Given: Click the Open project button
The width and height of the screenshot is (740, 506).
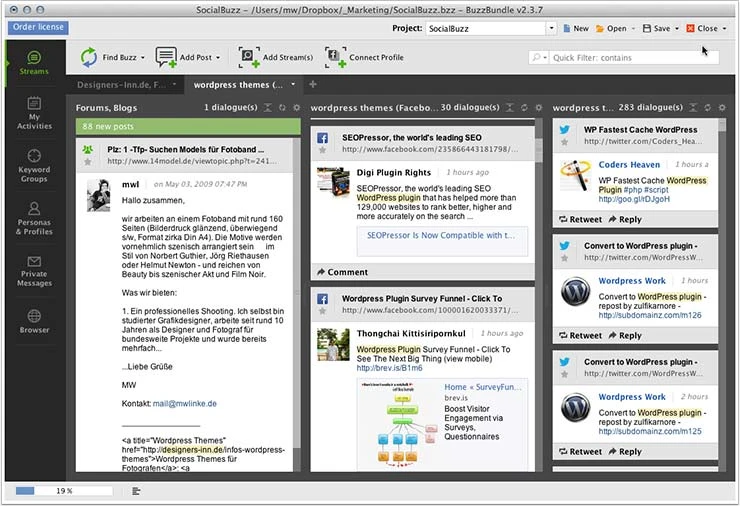Looking at the screenshot, I should point(611,29).
